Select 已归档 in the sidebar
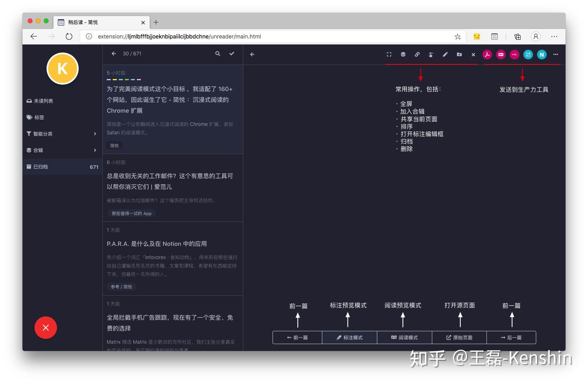 (x=62, y=167)
